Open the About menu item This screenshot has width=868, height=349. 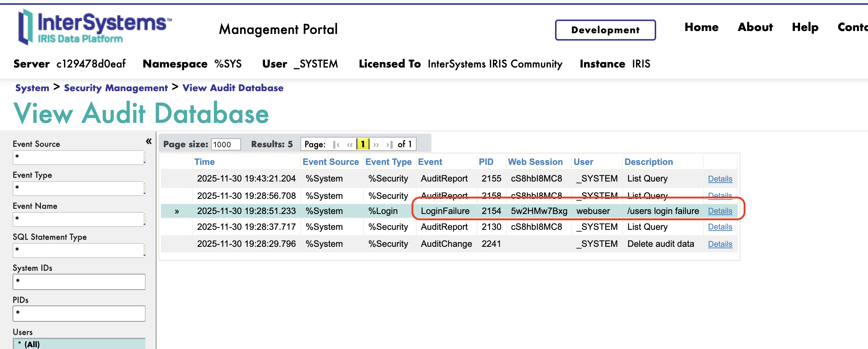755,27
